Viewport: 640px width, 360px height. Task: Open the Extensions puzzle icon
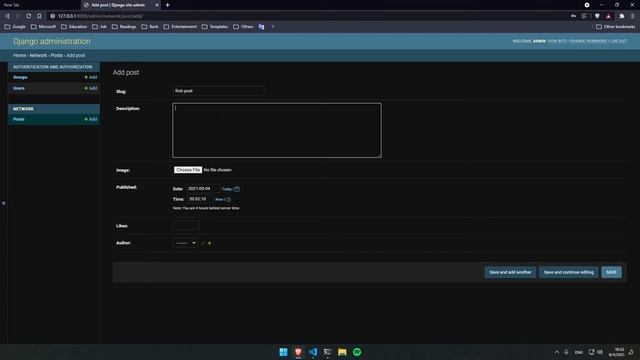tap(622, 16)
